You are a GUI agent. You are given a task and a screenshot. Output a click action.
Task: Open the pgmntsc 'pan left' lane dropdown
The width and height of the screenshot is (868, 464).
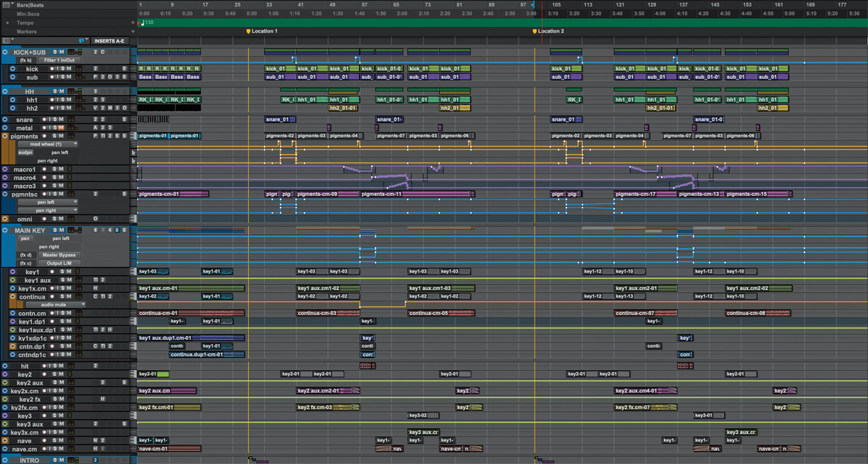(48, 202)
